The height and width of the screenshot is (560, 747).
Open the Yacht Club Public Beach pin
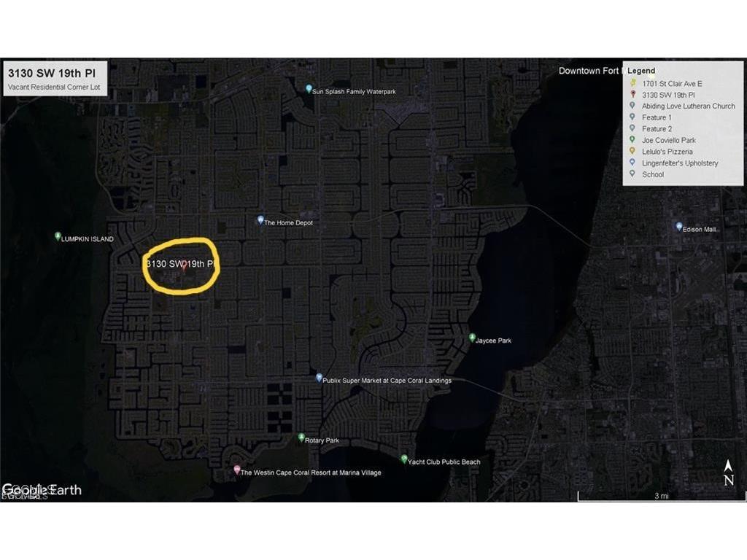404,459
